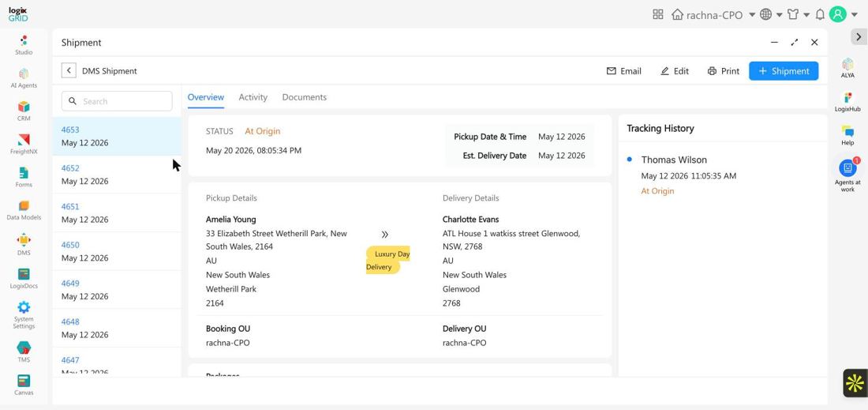Collapse the right side panel arrow
This screenshot has width=868, height=410.
coord(858,37)
